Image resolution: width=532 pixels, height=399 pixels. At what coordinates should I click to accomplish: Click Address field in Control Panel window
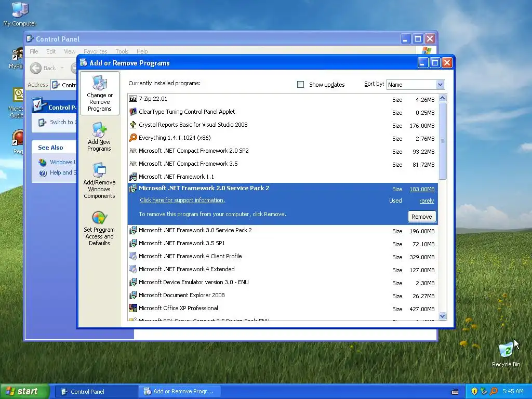[x=64, y=85]
